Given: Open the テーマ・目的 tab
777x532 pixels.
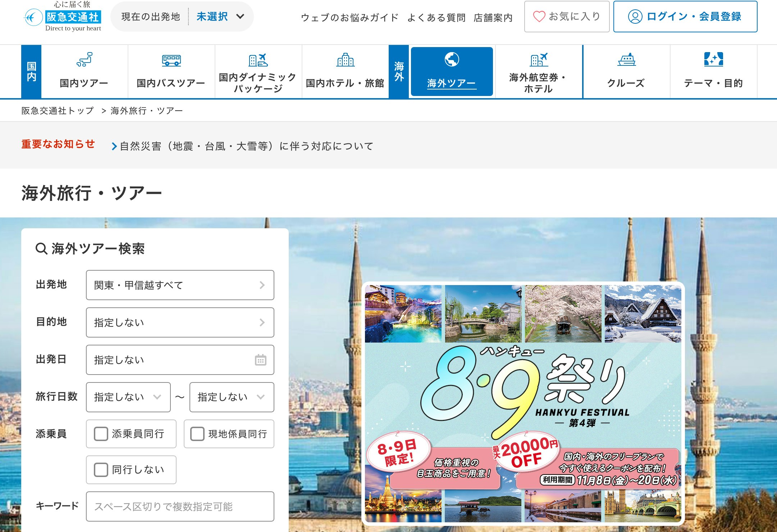Looking at the screenshot, I should point(713,72).
